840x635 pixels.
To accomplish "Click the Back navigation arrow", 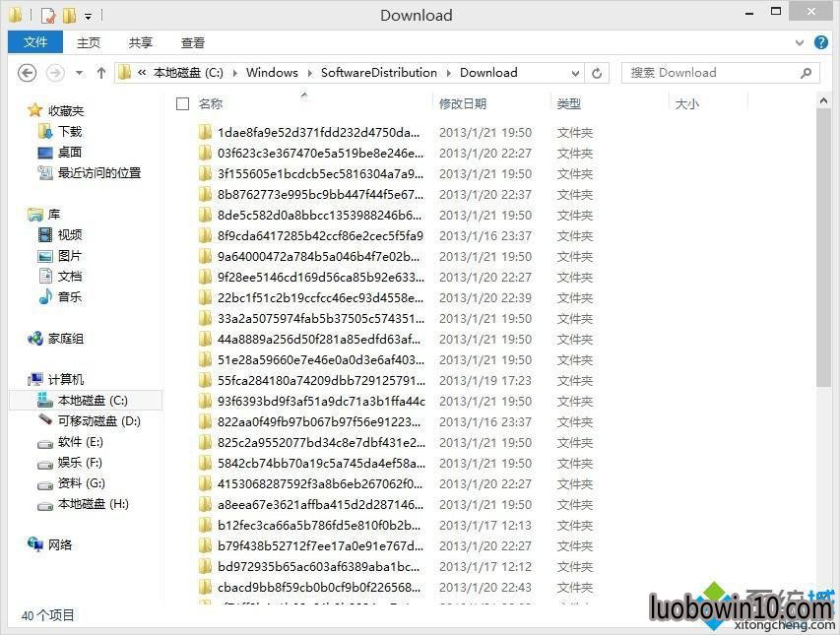I will coord(28,73).
